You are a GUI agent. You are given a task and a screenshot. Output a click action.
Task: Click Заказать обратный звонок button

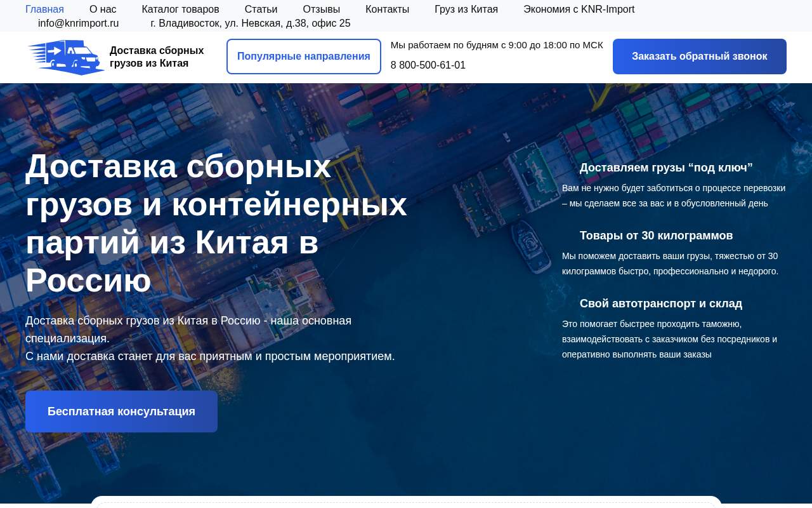(700, 57)
